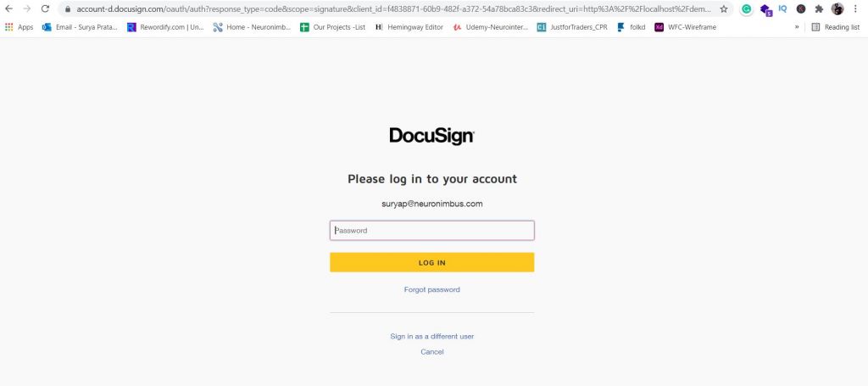Open the Chrome profile avatar

pos(837,8)
